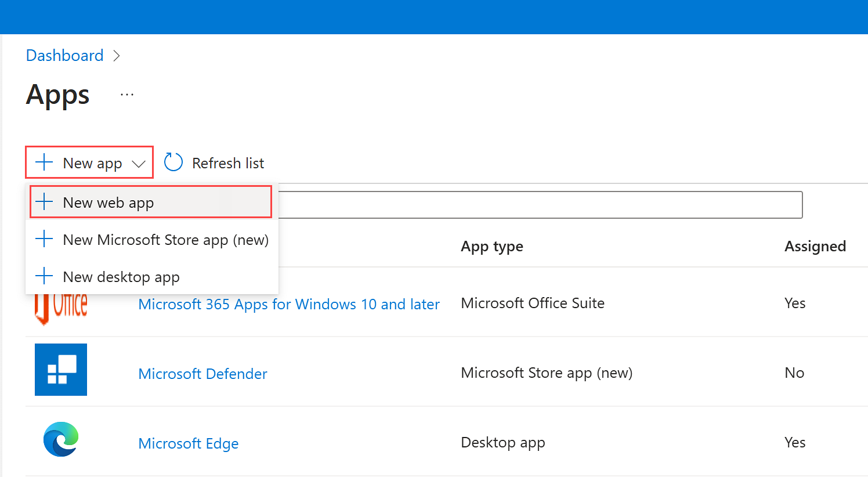
Task: Click the circular refresh arrow icon
Action: 173,162
